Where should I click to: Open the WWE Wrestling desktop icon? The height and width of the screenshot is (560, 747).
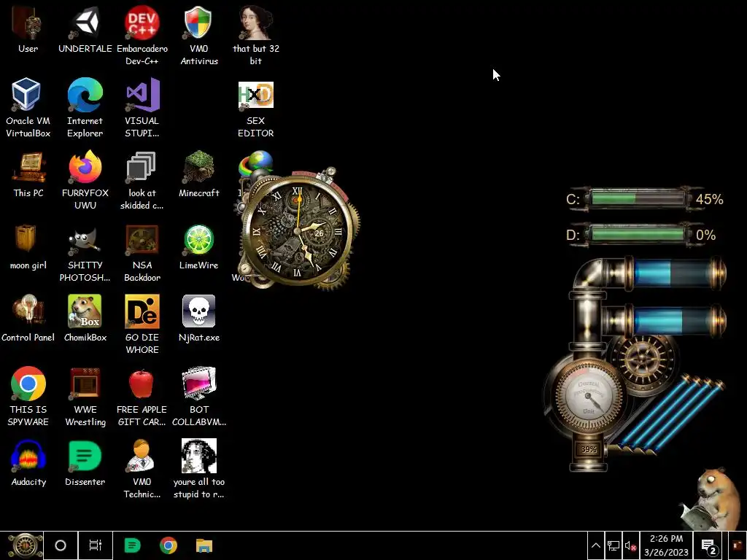coord(85,397)
